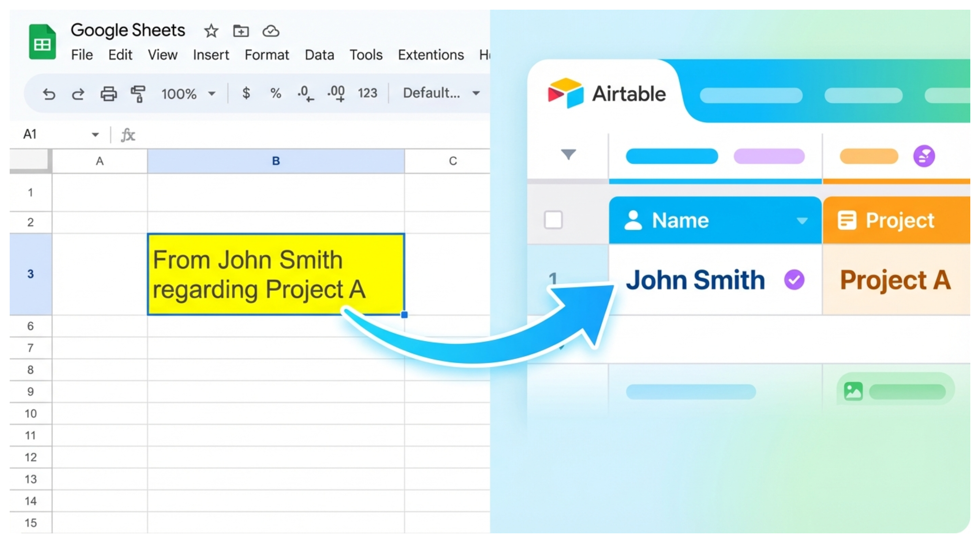
Task: Toggle the green checkmark beside John Smith
Action: (795, 280)
